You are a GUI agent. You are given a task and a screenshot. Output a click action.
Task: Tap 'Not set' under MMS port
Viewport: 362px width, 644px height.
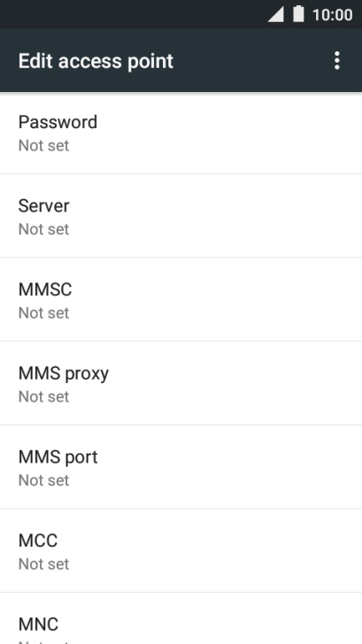(x=43, y=480)
